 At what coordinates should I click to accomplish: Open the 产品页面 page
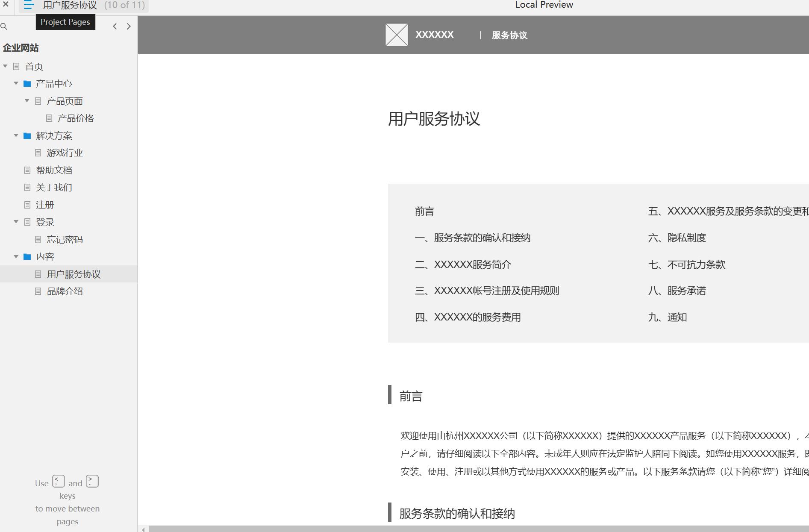point(65,101)
